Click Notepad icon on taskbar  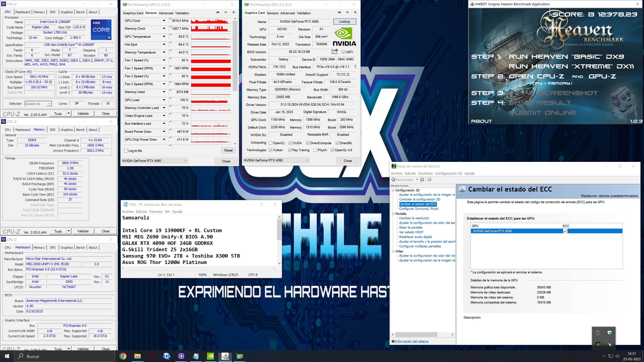pyautogui.click(x=196, y=356)
